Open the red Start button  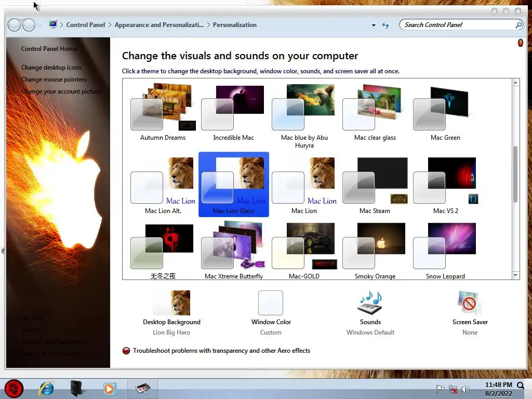tap(14, 389)
